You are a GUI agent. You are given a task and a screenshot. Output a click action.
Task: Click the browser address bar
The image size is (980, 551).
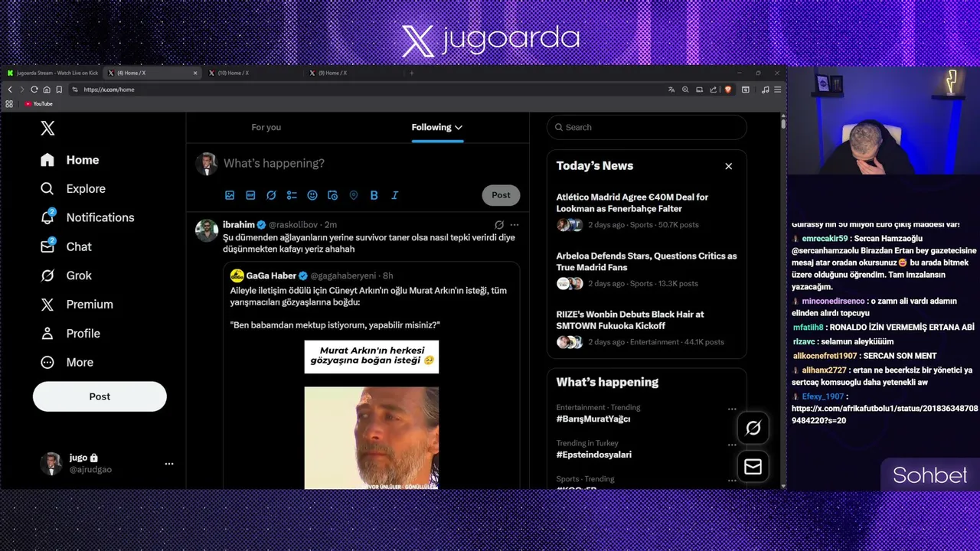tap(367, 90)
